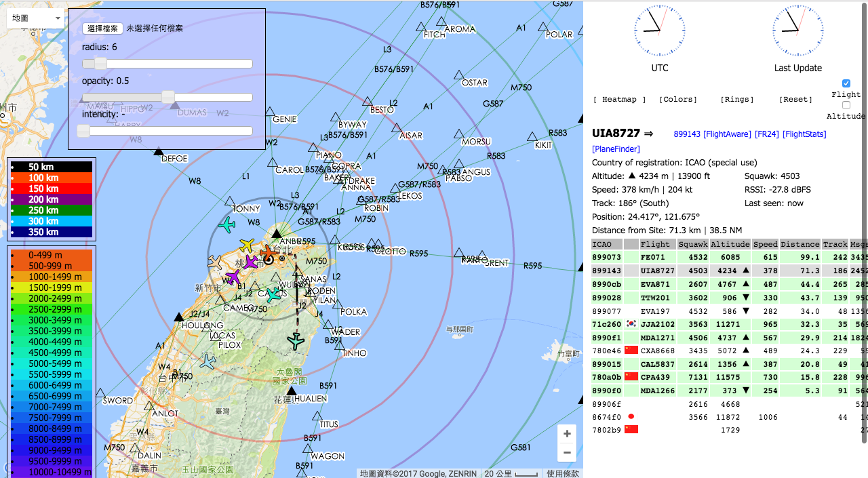Screen dimensions: 868x478
Task: Open the 地圖 map type dropdown
Action: [36, 18]
